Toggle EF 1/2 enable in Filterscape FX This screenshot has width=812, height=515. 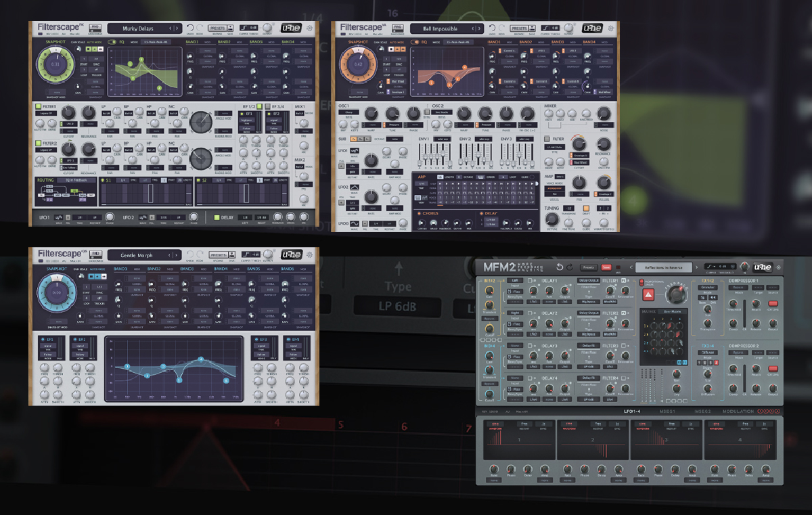pyautogui.click(x=260, y=106)
